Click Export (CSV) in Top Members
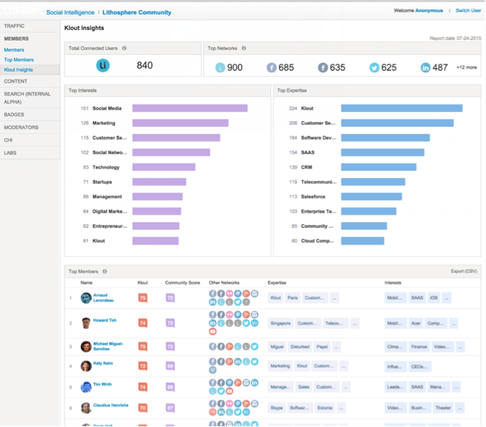 click(x=464, y=271)
